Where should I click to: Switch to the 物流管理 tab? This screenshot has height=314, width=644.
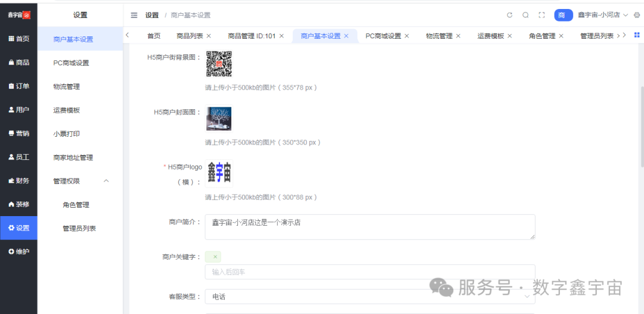439,36
